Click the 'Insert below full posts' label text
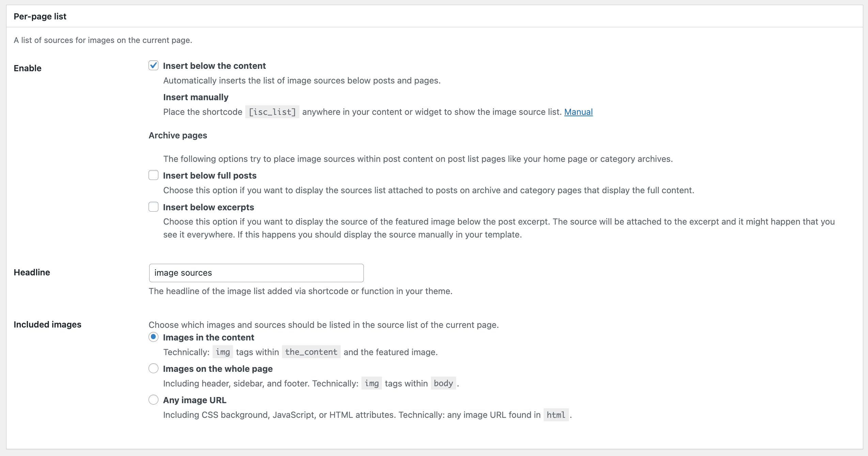Image resolution: width=868 pixels, height=456 pixels. [x=210, y=176]
